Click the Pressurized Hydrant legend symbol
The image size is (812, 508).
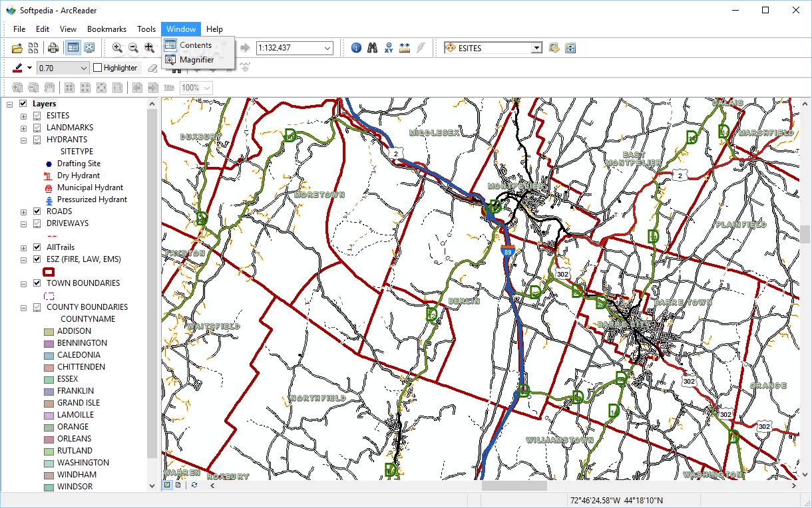[x=49, y=199]
